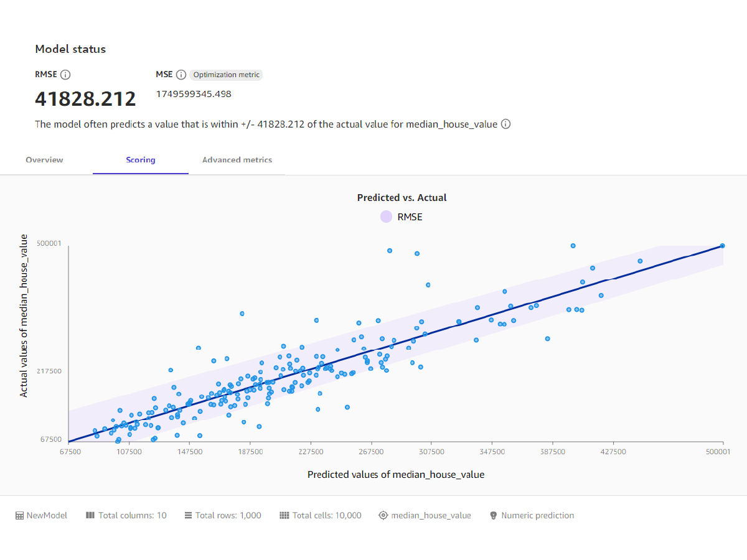The image size is (747, 560).
Task: Click the Total columns icon
Action: point(90,515)
